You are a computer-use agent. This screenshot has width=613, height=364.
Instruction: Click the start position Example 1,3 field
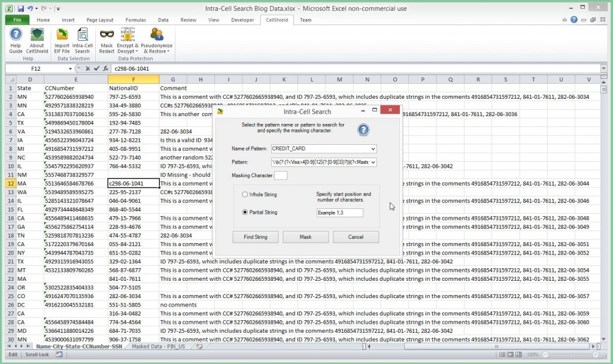pos(340,213)
